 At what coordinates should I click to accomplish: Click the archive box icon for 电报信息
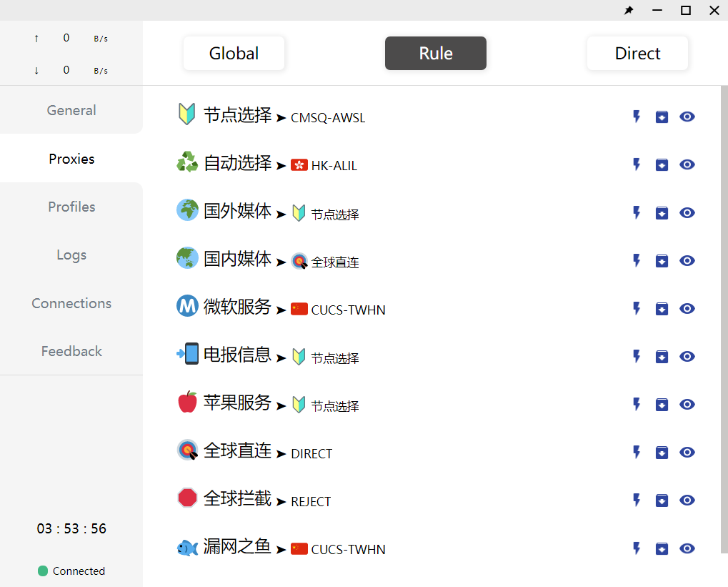662,356
